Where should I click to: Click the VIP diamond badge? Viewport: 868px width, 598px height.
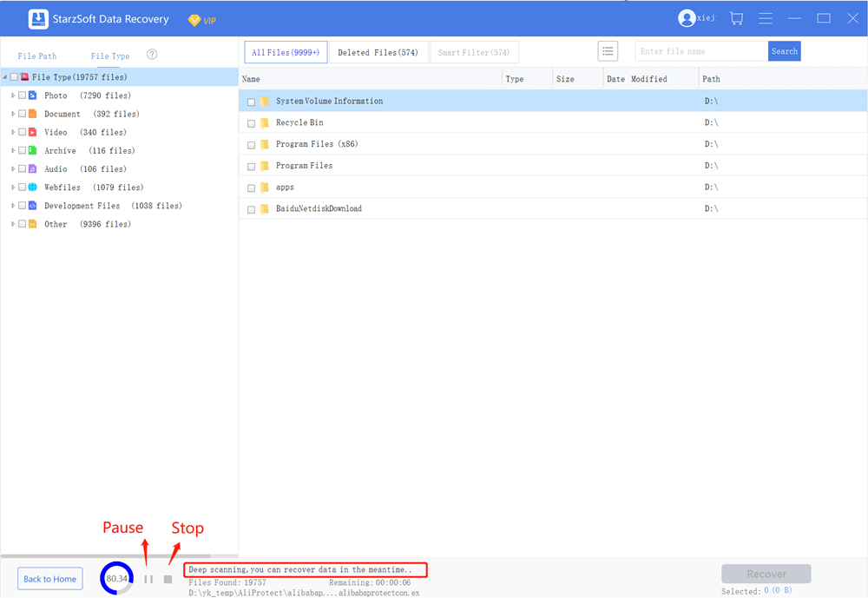tap(194, 19)
